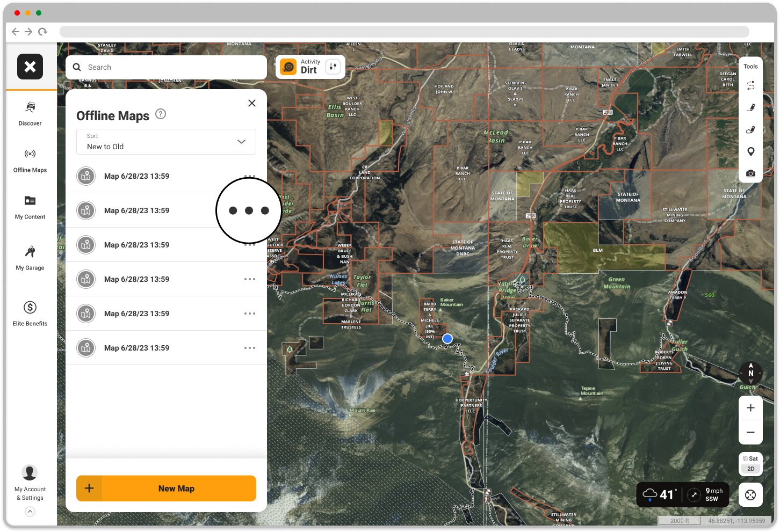Toggle the 2D view mode
This screenshot has height=532, width=780.
tap(751, 469)
